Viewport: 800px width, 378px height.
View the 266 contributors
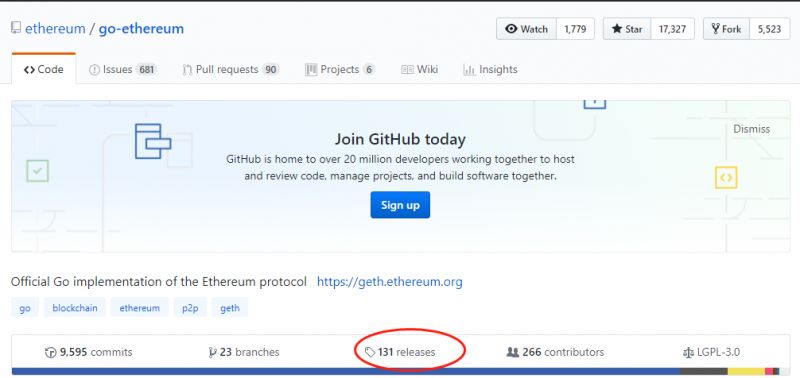click(x=555, y=352)
